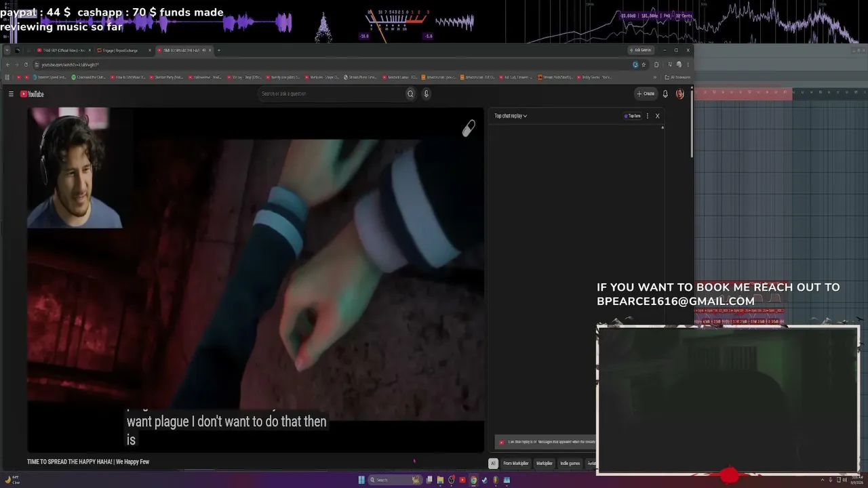The image size is (868, 488).
Task: Click the Top fans badge button
Action: click(632, 116)
